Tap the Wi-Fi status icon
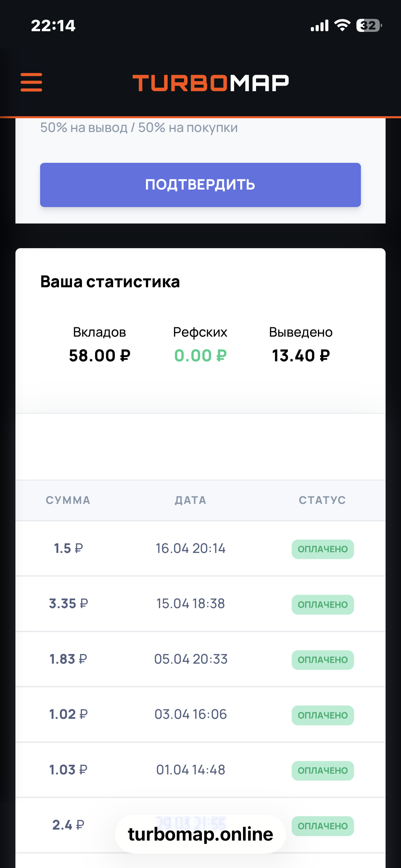Viewport: 401px width, 868px height. (x=342, y=25)
